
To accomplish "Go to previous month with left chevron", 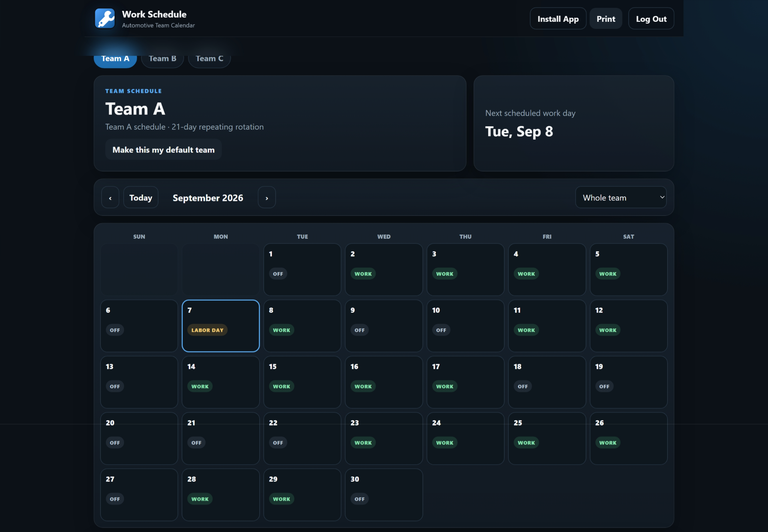I will (110, 197).
